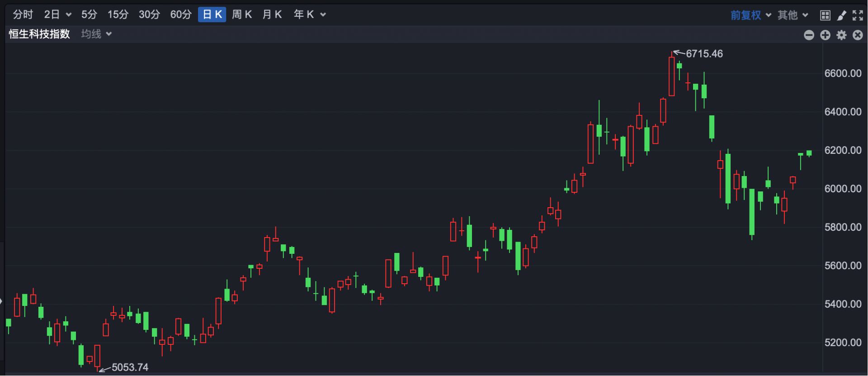Click the 恒生科技指数 title label
Viewport: 868px width, 376px height.
click(x=39, y=34)
